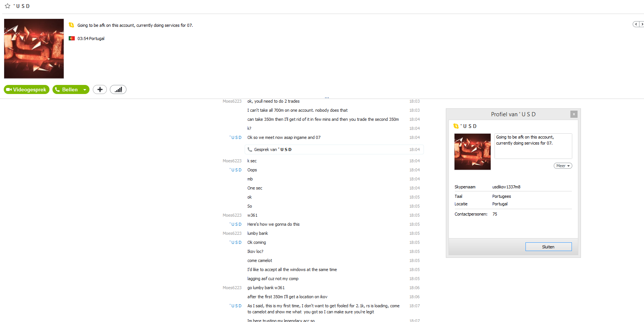The height and width of the screenshot is (322, 644).
Task: Click the header status text 'Going to be afk'
Action: click(135, 25)
